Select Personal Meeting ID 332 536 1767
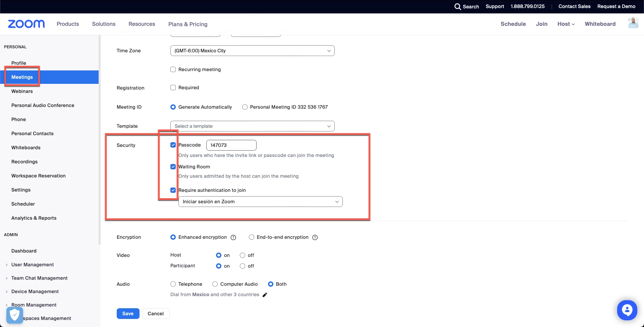644x327 pixels. [x=245, y=107]
